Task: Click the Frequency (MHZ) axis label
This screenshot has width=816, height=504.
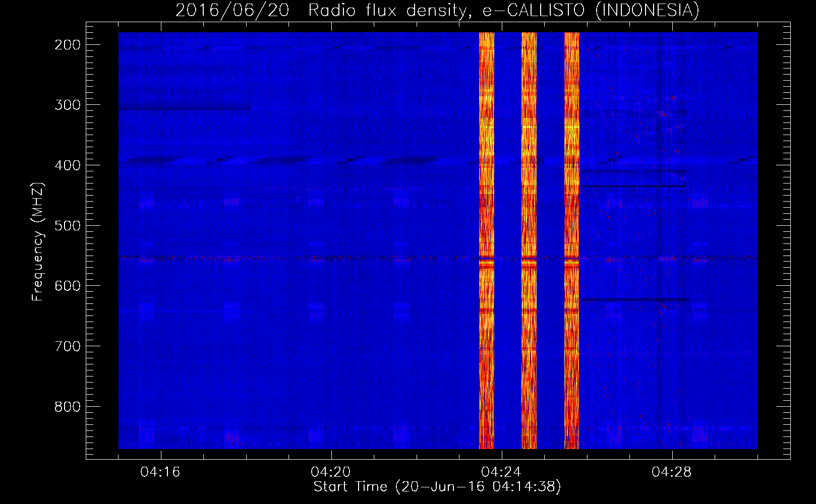Action: 38,241
